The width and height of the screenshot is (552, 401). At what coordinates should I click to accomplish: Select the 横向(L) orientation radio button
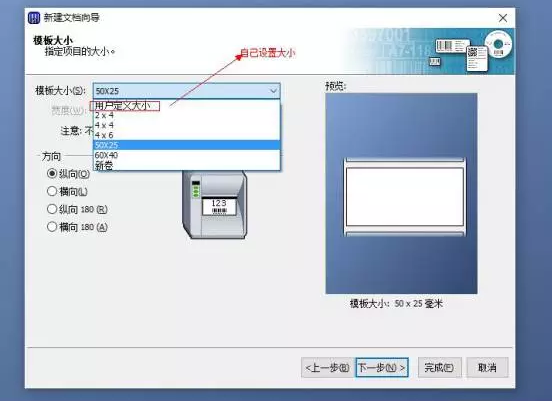[x=52, y=191]
